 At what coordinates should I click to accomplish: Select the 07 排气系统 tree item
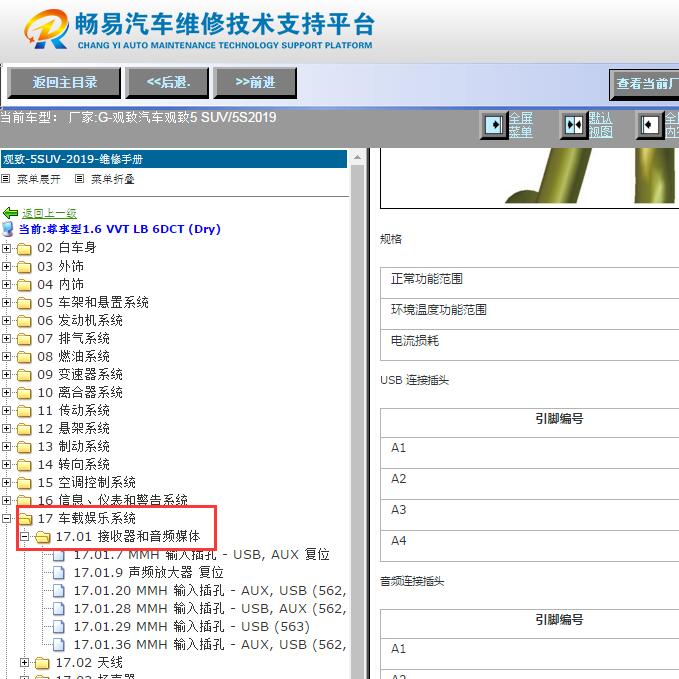pos(74,338)
